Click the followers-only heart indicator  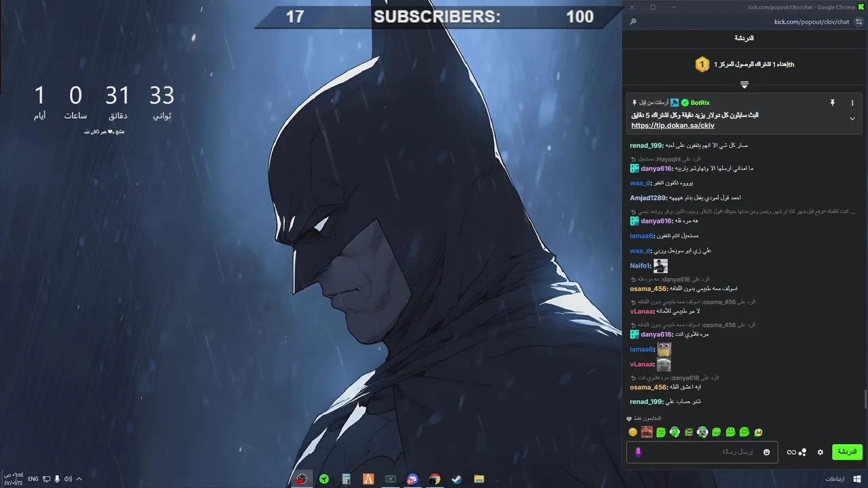[x=629, y=419]
